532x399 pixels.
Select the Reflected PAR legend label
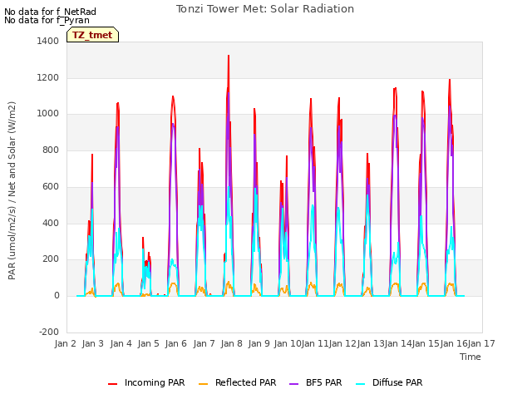tap(246, 382)
